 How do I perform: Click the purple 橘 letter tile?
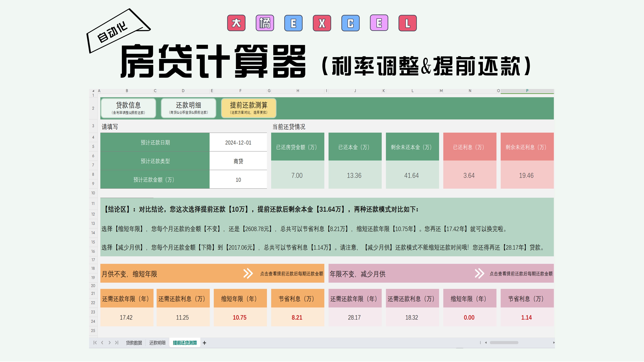[x=265, y=23]
